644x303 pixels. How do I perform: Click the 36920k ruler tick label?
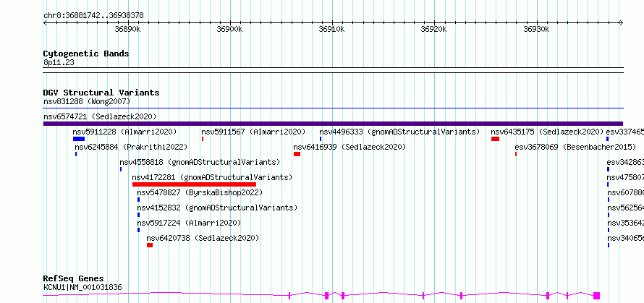point(434,29)
